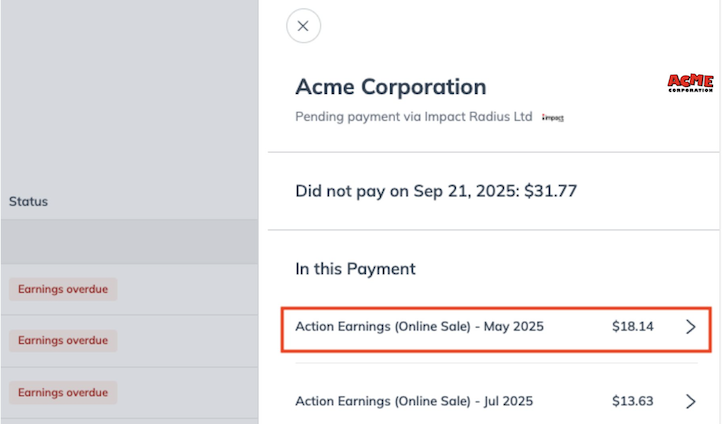Click the $13.63 amount

coord(632,401)
